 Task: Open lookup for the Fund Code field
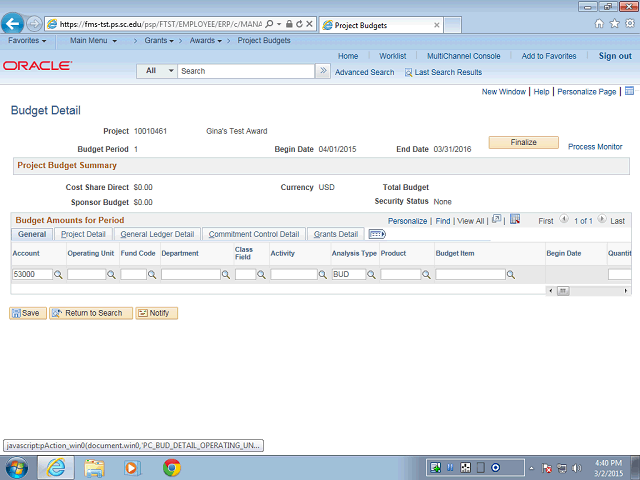tap(152, 275)
